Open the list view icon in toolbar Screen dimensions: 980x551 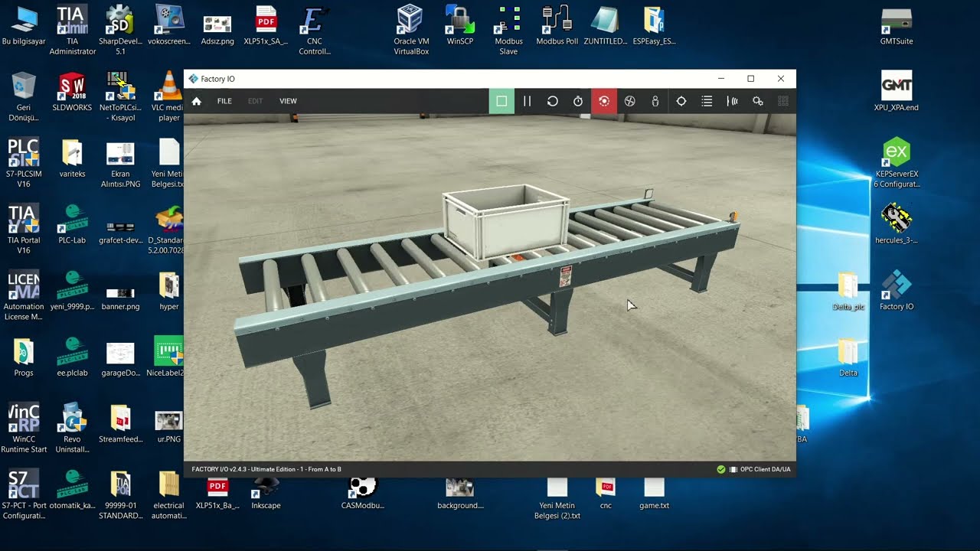(707, 101)
